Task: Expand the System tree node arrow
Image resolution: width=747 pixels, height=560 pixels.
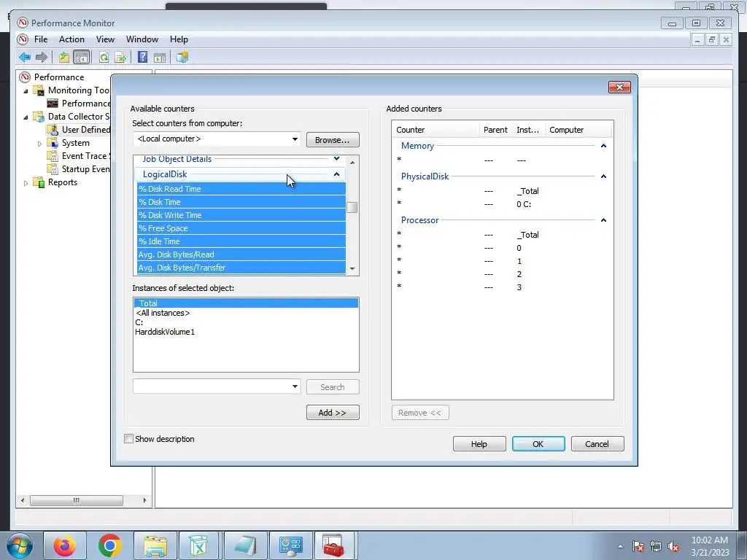Action: tap(39, 144)
